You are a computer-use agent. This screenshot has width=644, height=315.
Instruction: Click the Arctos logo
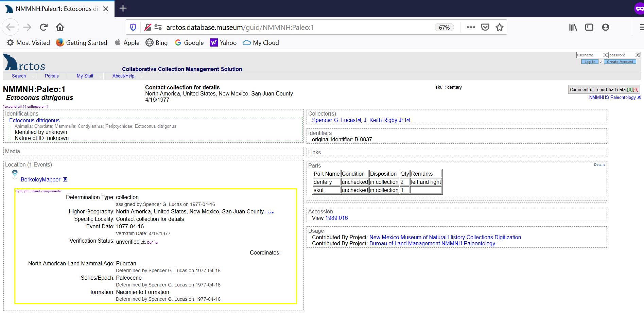(24, 62)
